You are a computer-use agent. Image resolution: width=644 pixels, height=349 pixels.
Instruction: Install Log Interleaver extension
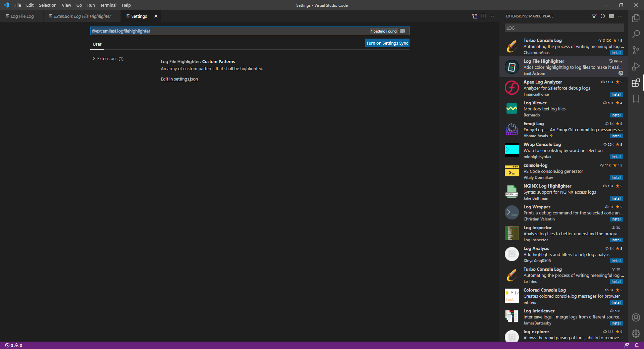[x=616, y=323]
